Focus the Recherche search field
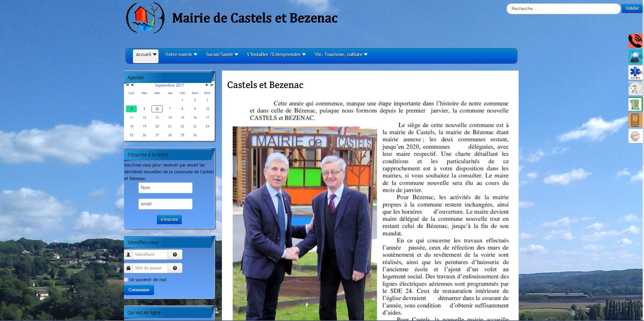The image size is (644, 321). pos(563,9)
